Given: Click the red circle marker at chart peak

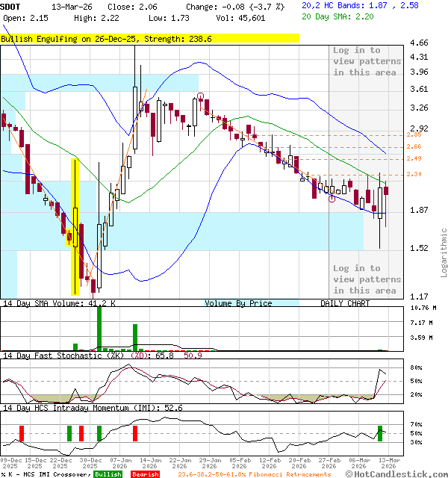Looking at the screenshot, I should 201,96.
